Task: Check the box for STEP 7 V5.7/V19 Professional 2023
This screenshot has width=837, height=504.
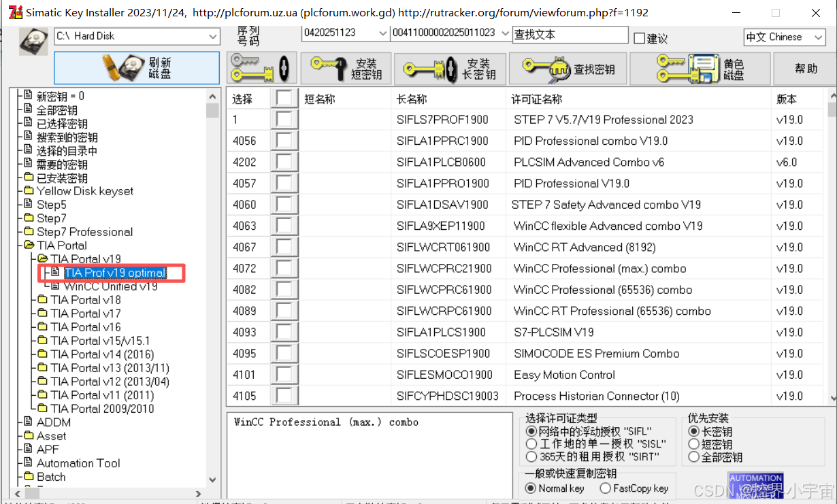Action: click(284, 120)
